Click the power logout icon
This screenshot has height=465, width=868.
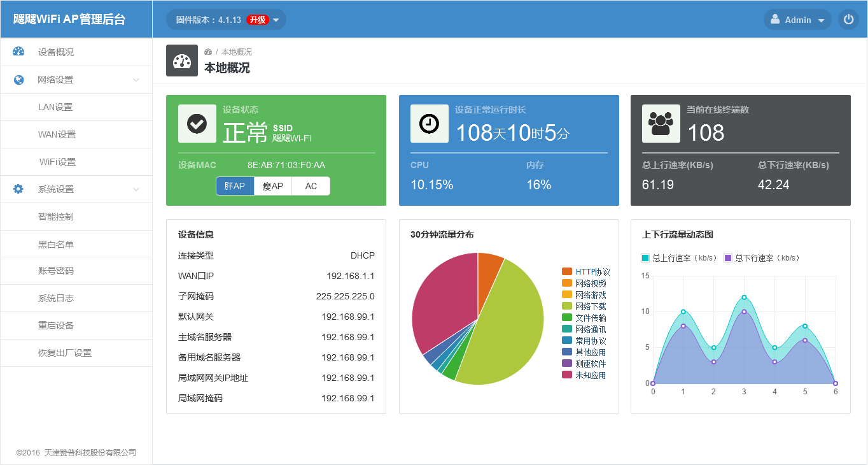(x=848, y=20)
